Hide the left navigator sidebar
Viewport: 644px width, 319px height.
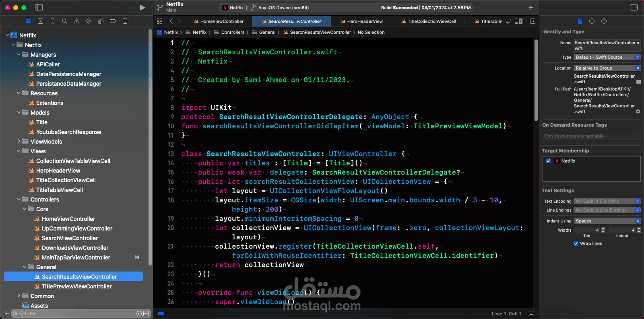39,8
